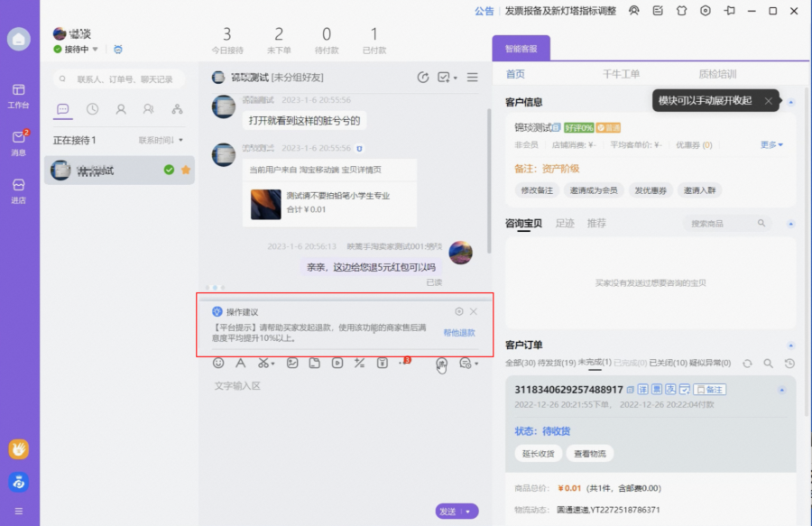Click the scissors screenshot tool

(x=263, y=363)
